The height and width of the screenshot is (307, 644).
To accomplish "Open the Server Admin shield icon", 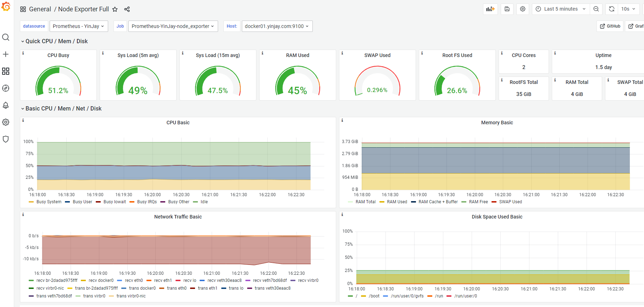I will 6,139.
